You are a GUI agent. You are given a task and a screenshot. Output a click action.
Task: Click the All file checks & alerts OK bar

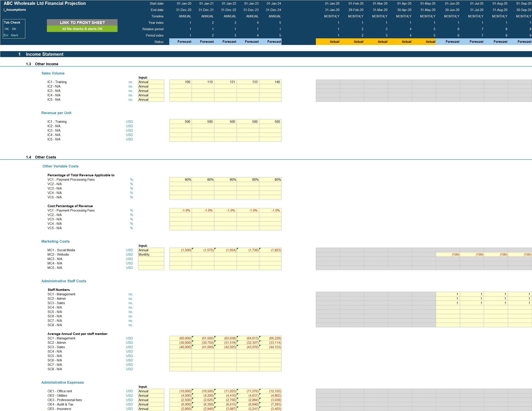tap(82, 29)
